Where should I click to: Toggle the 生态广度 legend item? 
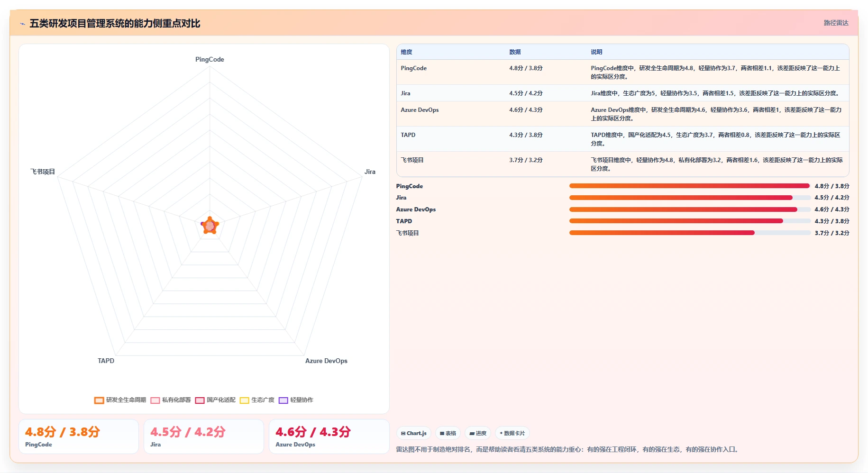pos(257,400)
